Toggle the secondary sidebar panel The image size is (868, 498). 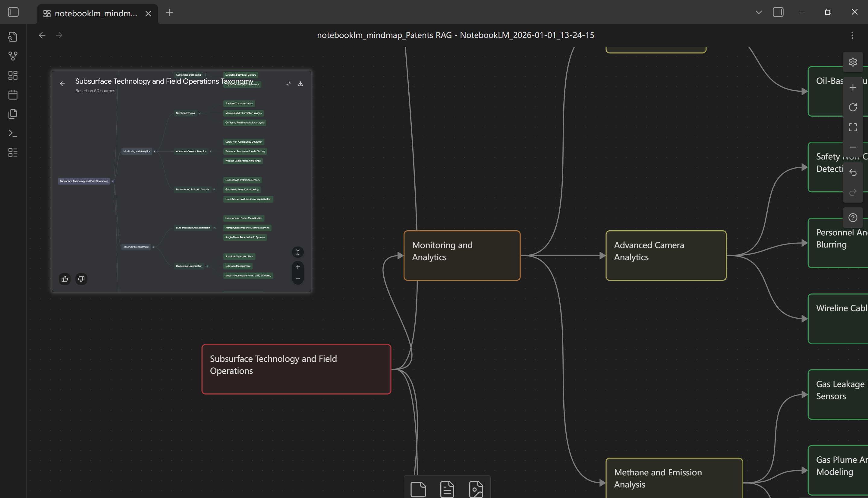coord(778,12)
